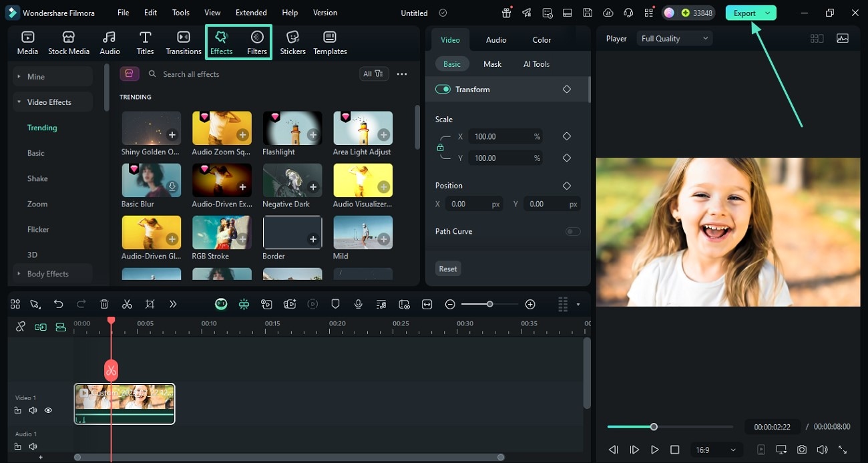Click the Scale X value field
The width and height of the screenshot is (868, 463).
[x=504, y=136]
